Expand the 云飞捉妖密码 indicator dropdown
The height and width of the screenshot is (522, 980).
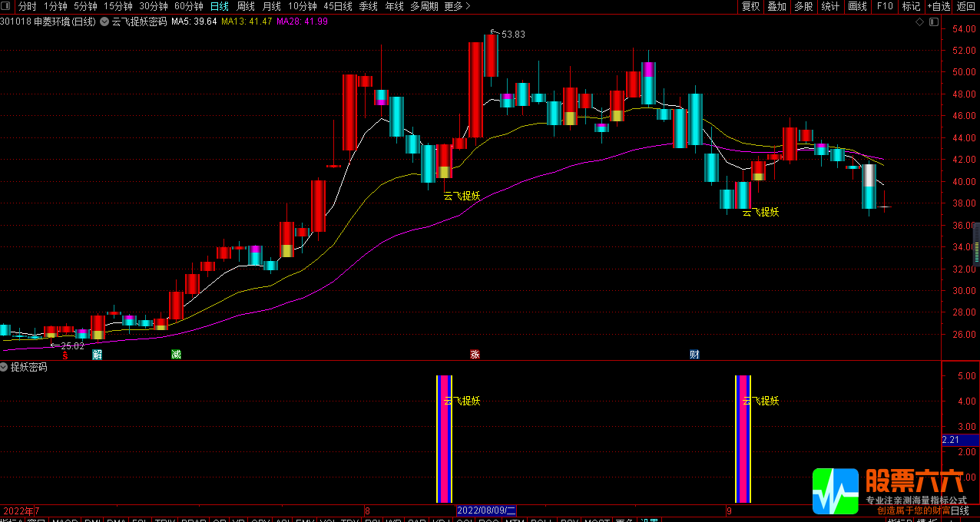click(x=104, y=21)
